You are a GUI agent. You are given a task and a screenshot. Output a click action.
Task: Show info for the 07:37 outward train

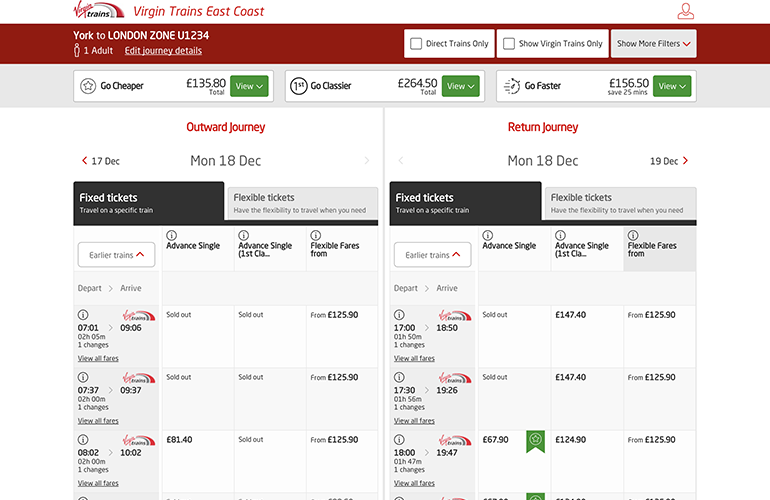click(x=83, y=377)
